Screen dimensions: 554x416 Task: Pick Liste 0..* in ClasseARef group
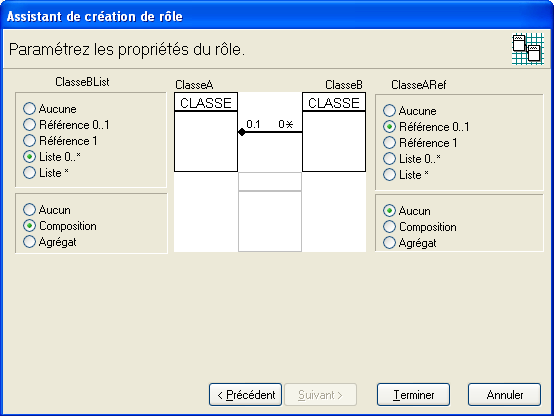tap(412, 159)
